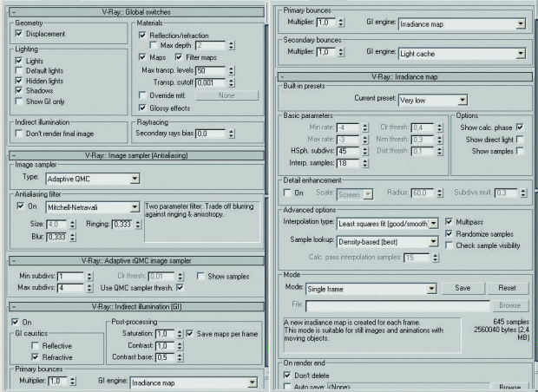Toggle Refractive GI caustics checkbox
The width and height of the screenshot is (538, 392).
click(x=35, y=357)
